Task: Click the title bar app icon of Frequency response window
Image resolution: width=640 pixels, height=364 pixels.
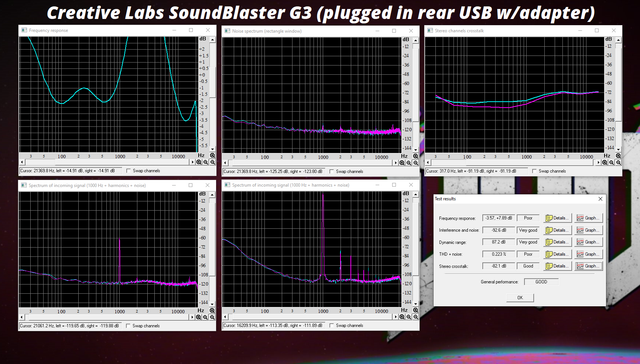Action: [24, 30]
